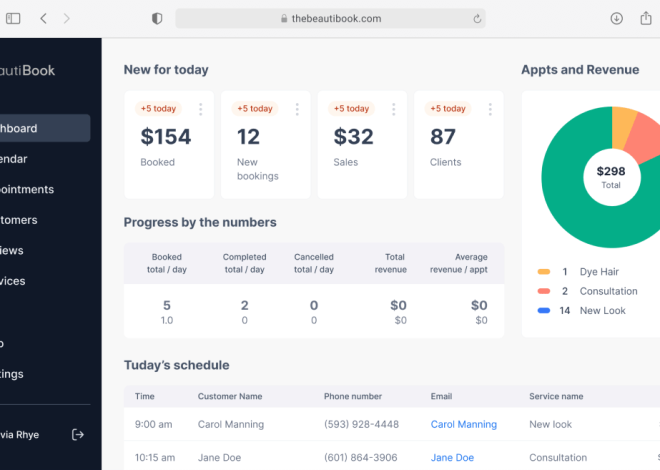Go back with the browser back arrow
Screen dimensions: 660x470
pyautogui.click(x=43, y=19)
